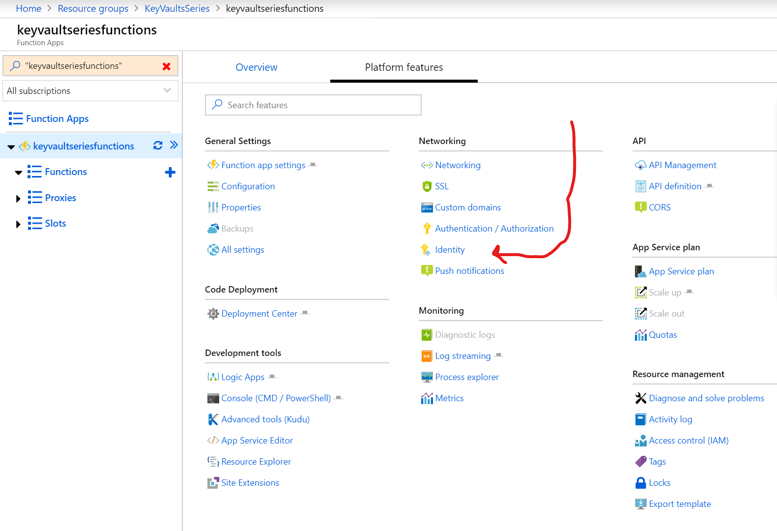
Task: Click the Console (CMD / PowerShell) terminal icon
Action: coord(213,398)
